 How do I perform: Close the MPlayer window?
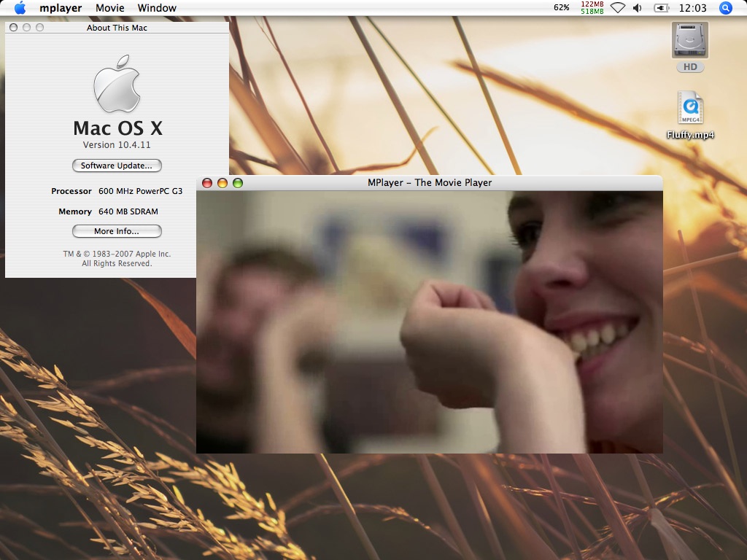pos(206,183)
